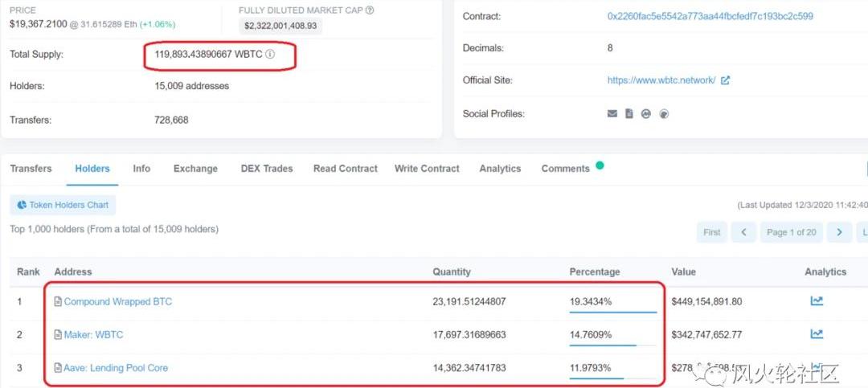
Task: Open the Compound Wrapped BTC holder address
Action: click(118, 302)
